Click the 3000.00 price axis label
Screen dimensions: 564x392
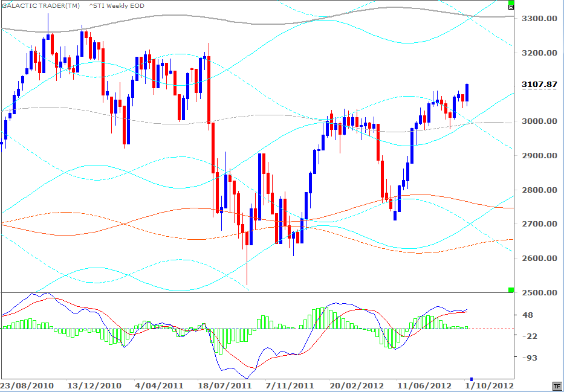pyautogui.click(x=540, y=121)
